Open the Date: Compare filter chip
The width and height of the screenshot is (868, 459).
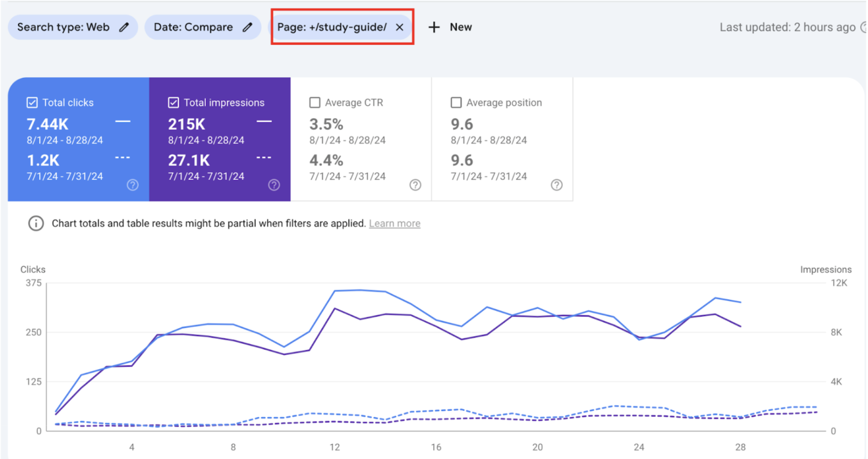(193, 27)
